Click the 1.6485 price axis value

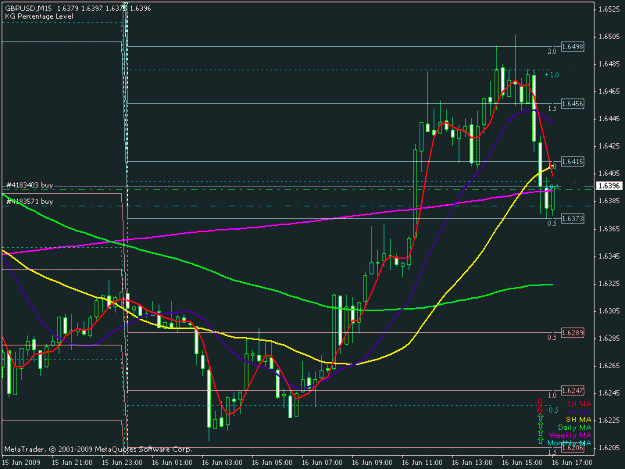coord(609,64)
